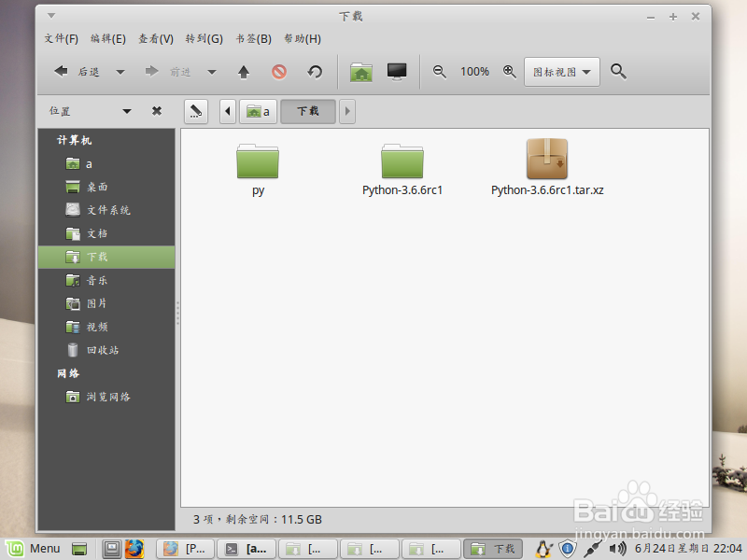Open the 书签 menu
The width and height of the screenshot is (747, 560).
(x=253, y=39)
